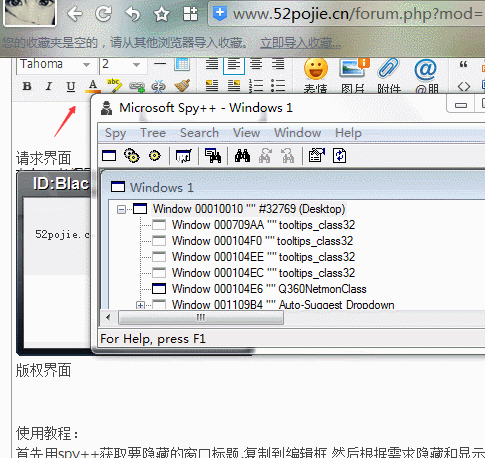Screen dimensions: 485x458
Task: Clear formatting with the broom icon
Action: 182,86
